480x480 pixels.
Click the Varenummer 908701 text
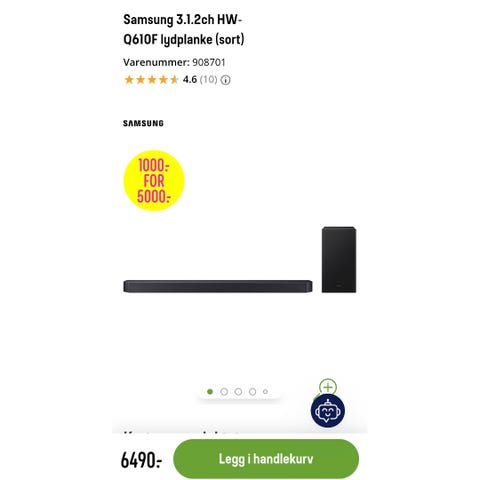click(x=174, y=62)
